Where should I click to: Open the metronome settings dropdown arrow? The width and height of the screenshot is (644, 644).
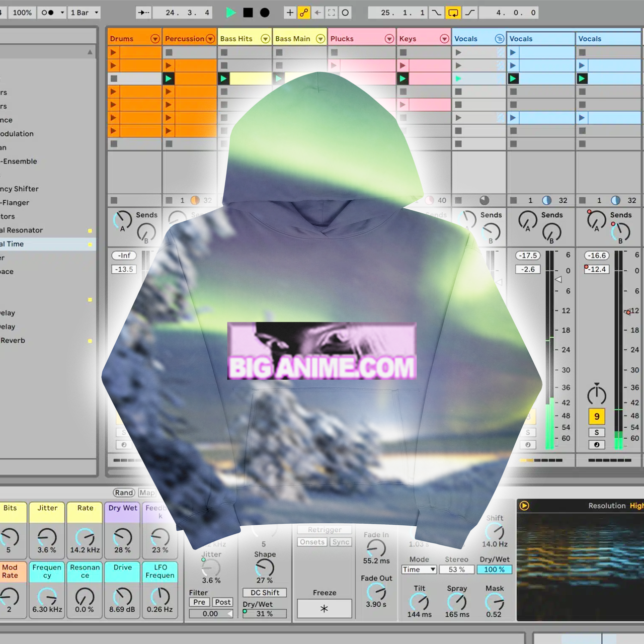[62, 13]
